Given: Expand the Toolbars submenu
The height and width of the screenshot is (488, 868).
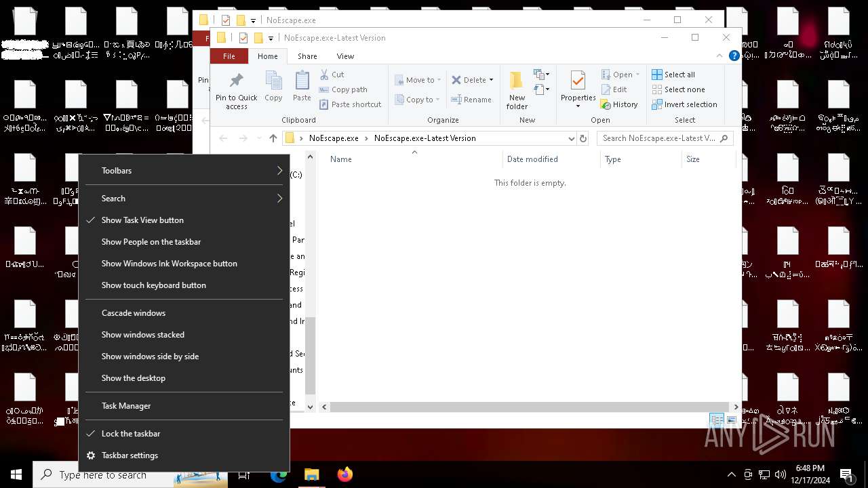Looking at the screenshot, I should 184,171.
